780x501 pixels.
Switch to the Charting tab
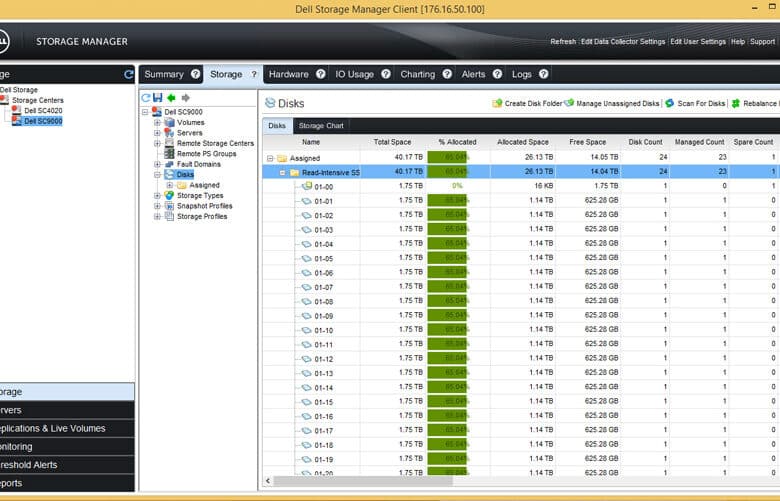417,74
